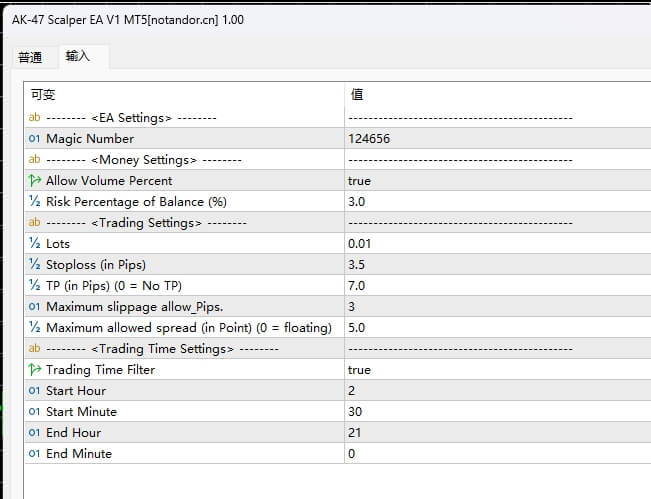Select the Trading Time Settings section header
The image size is (651, 499).
click(x=162, y=349)
